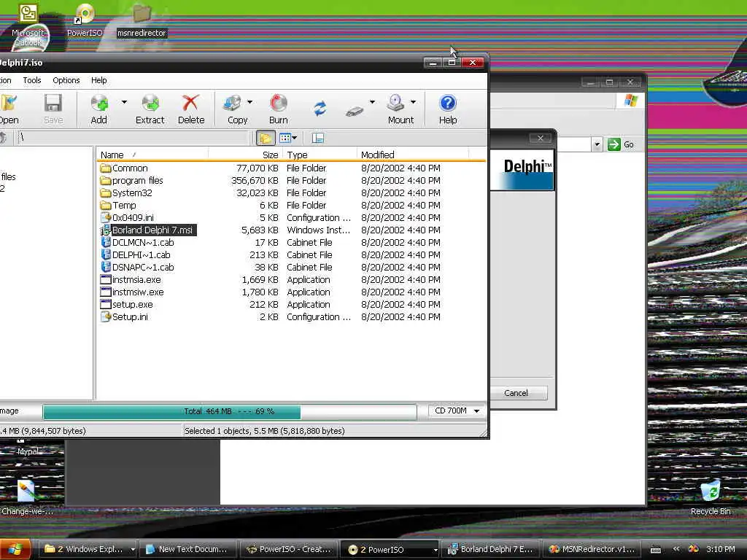The image size is (747, 560).
Task: Click the Burn toolbar icon
Action: coord(279,109)
